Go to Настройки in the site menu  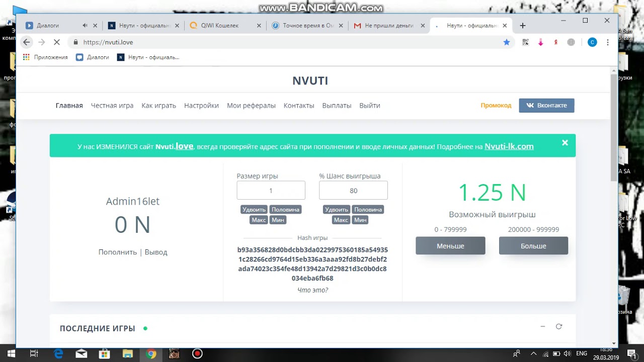(x=201, y=106)
